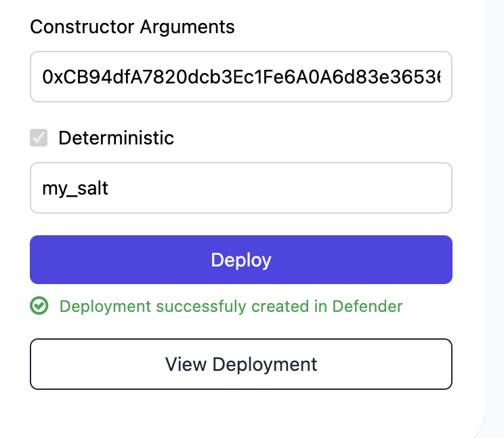Focus the Constructor Arguments input field
This screenshot has height=438, width=504.
click(241, 77)
